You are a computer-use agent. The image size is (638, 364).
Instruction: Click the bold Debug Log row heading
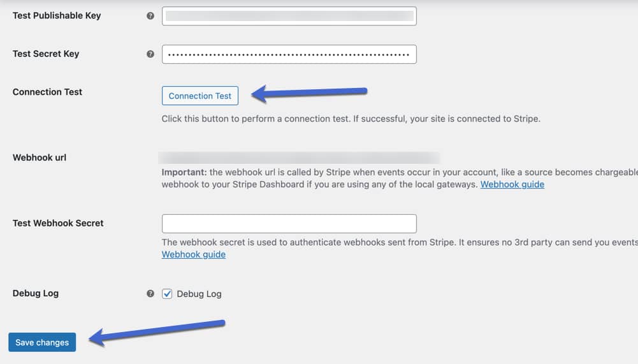[x=36, y=293]
